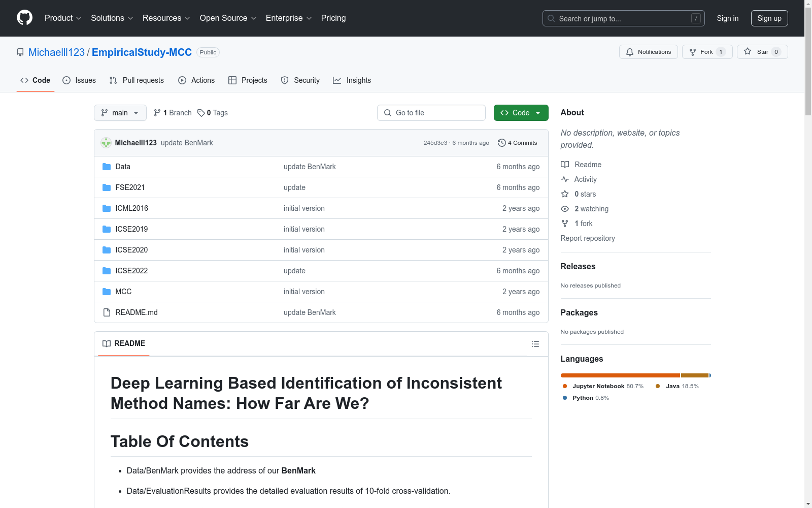Screen dimensions: 812x508
Task: Open the 4 Commits history link
Action: pos(518,143)
